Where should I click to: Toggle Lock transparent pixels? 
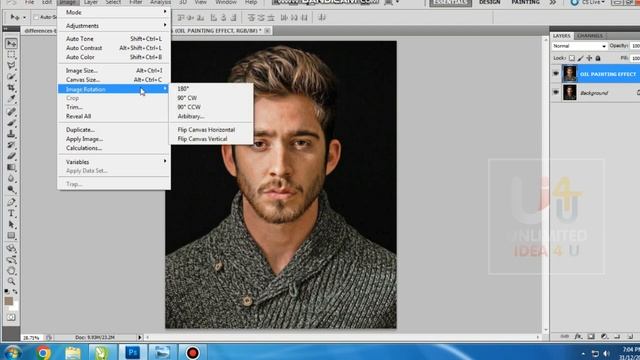[572, 58]
